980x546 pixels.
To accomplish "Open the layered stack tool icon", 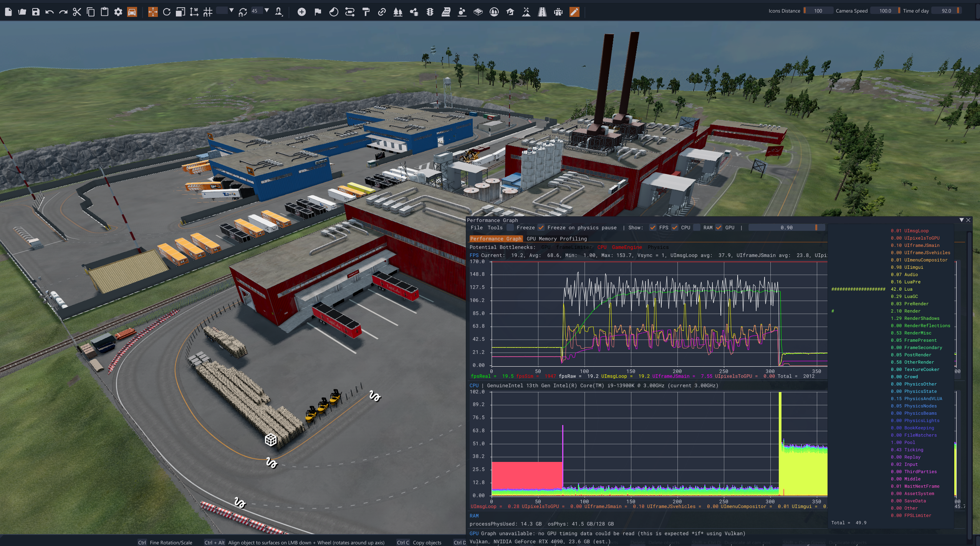I will pyautogui.click(x=478, y=12).
